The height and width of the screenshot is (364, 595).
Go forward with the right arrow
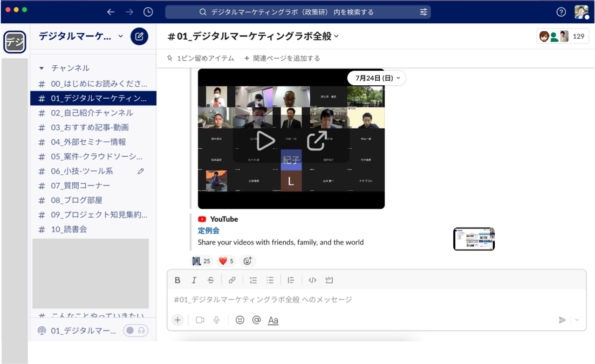coord(130,12)
